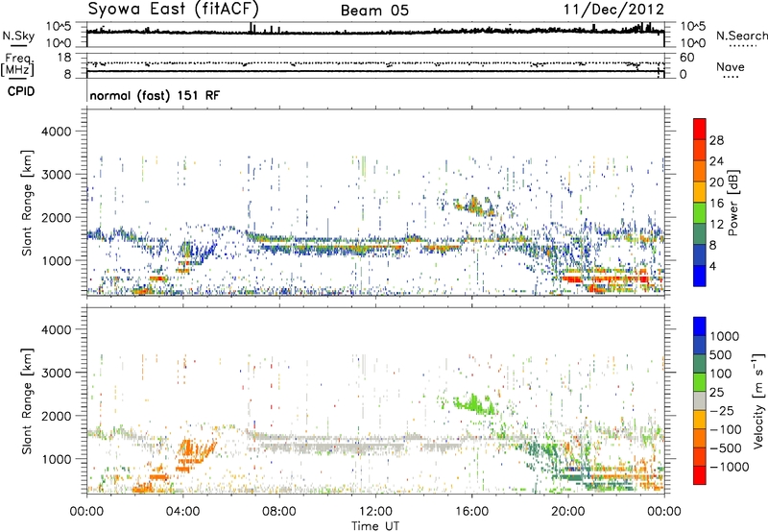Click the green velocity echo patch near 16:00
The height and width of the screenshot is (532, 768).
475,404
